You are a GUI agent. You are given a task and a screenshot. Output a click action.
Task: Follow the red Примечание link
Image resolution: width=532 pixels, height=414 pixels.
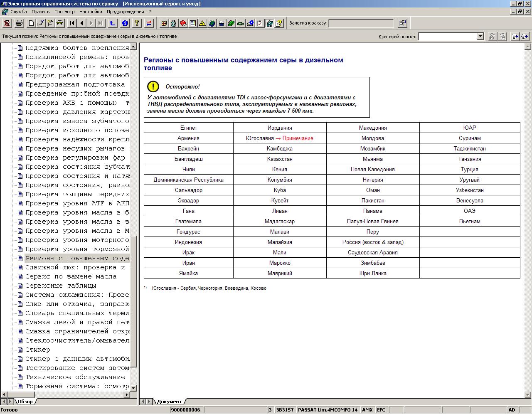pyautogui.click(x=298, y=138)
